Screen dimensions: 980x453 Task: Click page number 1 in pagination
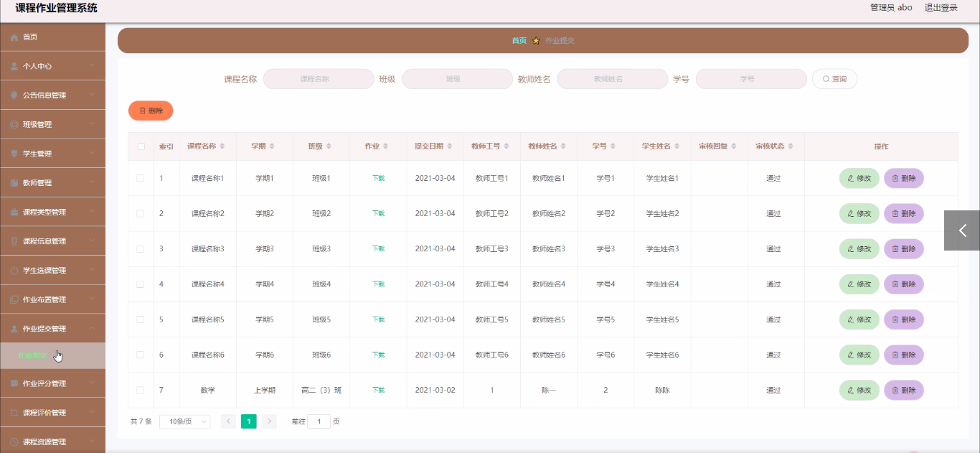tap(249, 421)
